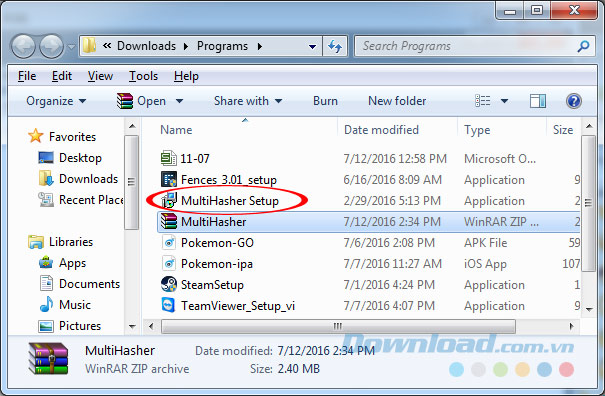Toggle the preview pane
The image size is (605, 396).
pos(538,101)
